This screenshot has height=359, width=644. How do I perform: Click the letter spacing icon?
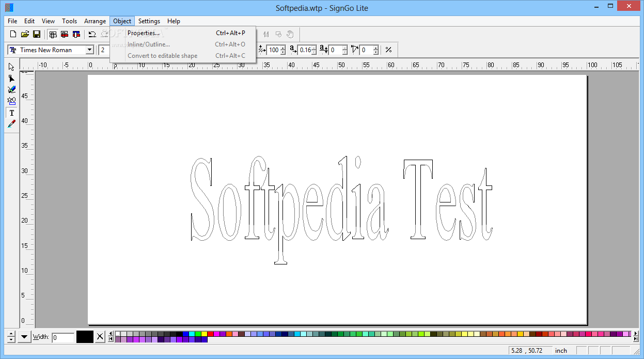click(x=293, y=50)
